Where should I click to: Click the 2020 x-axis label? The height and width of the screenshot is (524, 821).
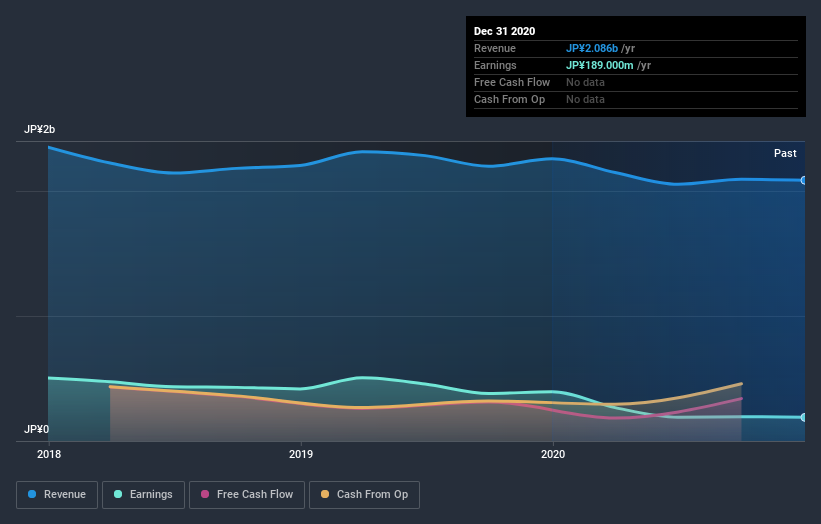(x=553, y=454)
